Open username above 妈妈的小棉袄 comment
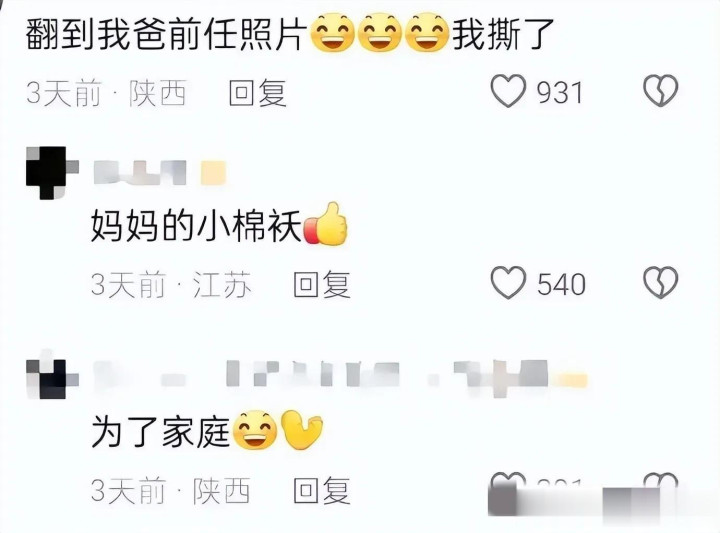Viewport: 720px width, 533px height. click(x=159, y=173)
